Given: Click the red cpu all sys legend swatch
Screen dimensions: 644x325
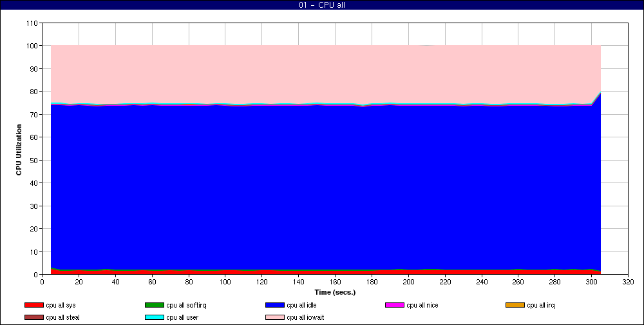Looking at the screenshot, I should tap(33, 305).
